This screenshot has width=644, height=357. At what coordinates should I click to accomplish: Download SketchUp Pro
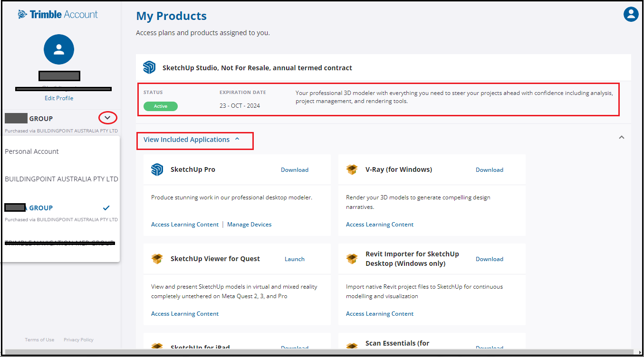(295, 169)
